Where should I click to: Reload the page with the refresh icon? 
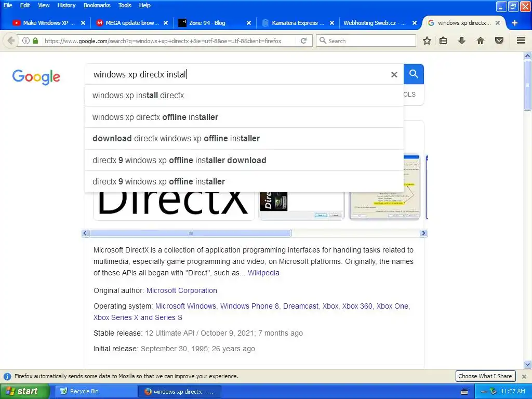(x=303, y=41)
